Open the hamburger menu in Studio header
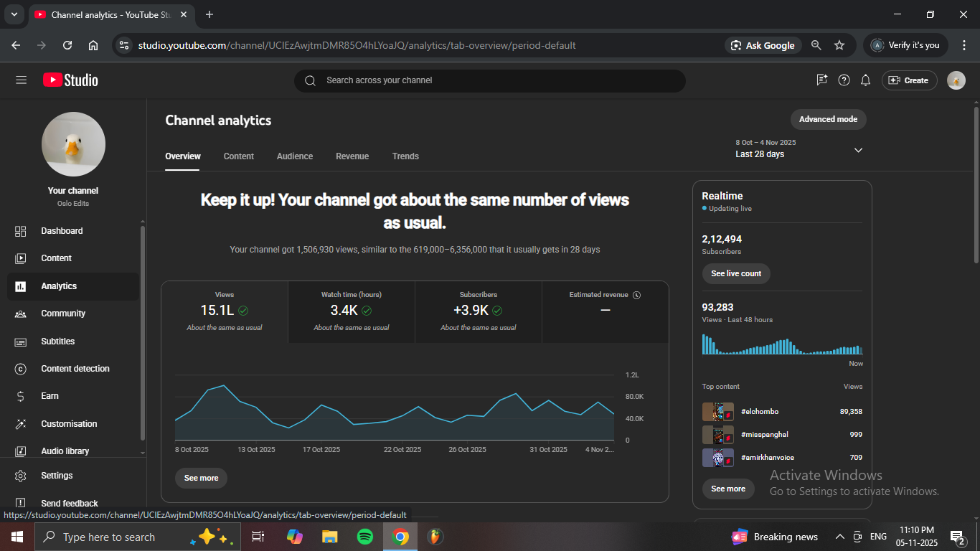This screenshot has height=551, width=980. (21, 80)
